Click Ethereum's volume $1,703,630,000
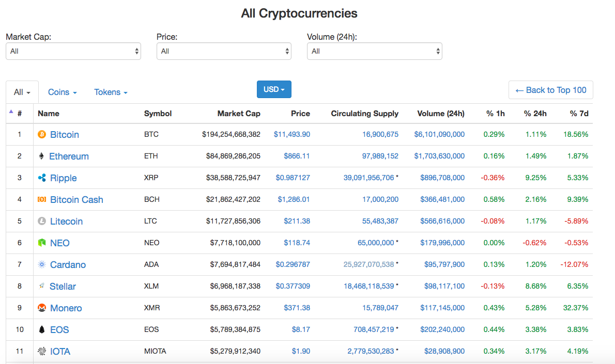 tap(439, 156)
